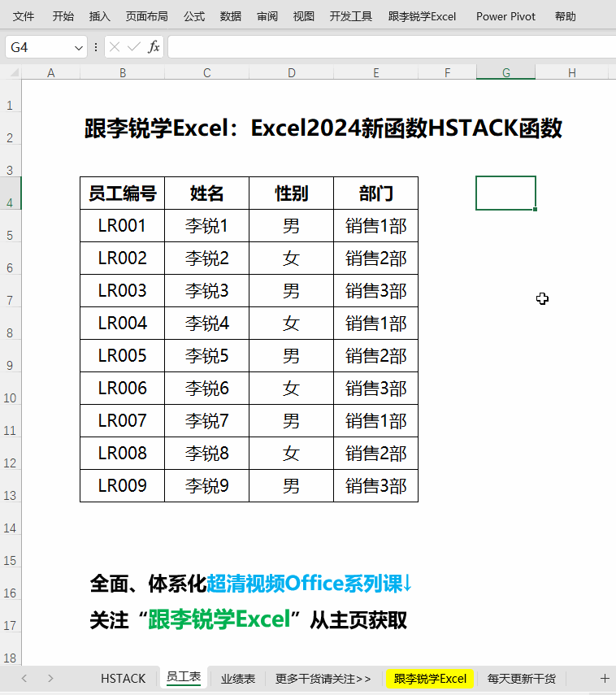Viewport: 616px width, 695px height.
Task: Select column E header
Action: [375, 72]
